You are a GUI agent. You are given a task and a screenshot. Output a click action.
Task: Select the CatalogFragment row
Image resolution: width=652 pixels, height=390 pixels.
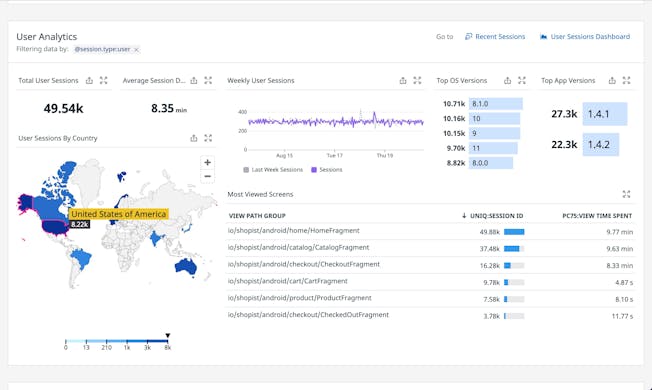[430, 248]
